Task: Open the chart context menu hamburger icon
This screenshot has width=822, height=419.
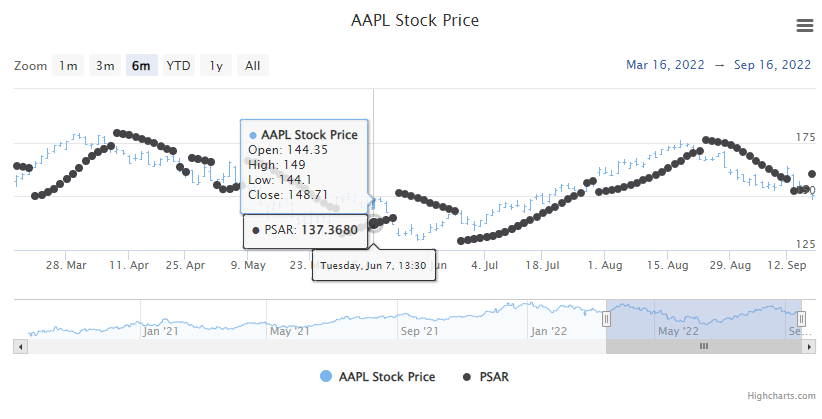Action: [x=804, y=26]
